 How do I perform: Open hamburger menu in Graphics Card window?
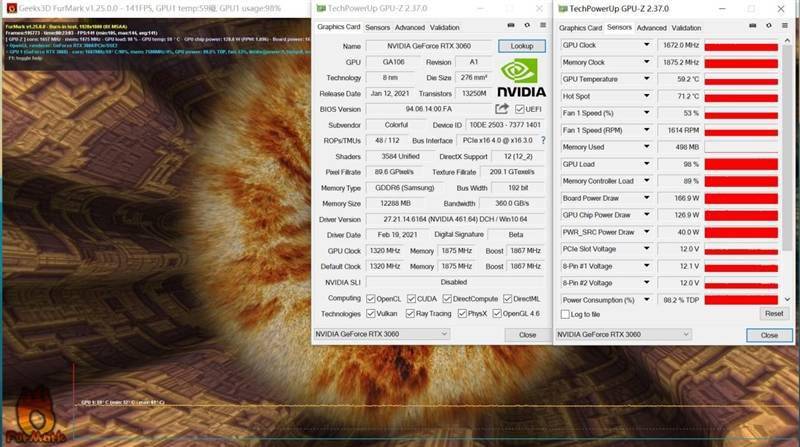coord(543,26)
